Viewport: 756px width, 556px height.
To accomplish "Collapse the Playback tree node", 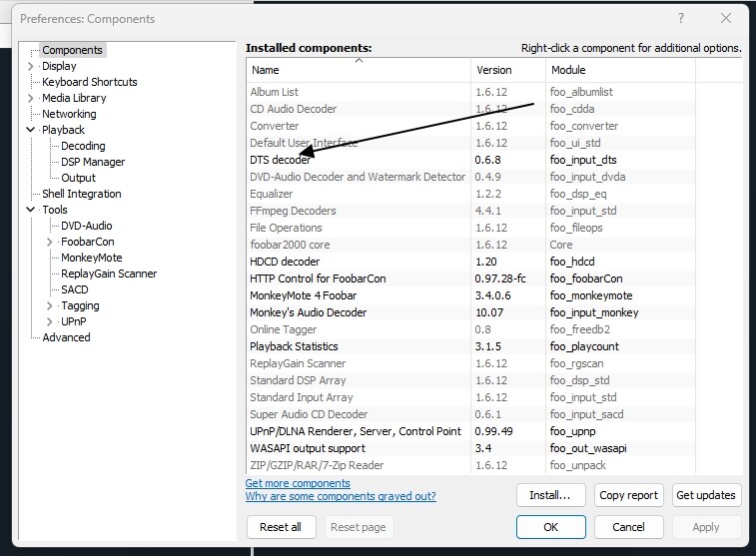I will pyautogui.click(x=31, y=130).
